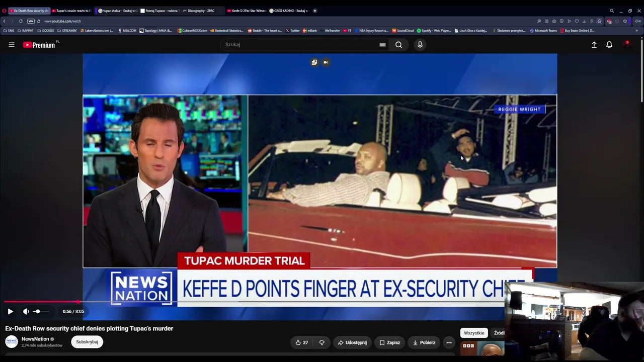The image size is (644, 362).
Task: Open the YouTube account avatar menu
Action: point(626,45)
